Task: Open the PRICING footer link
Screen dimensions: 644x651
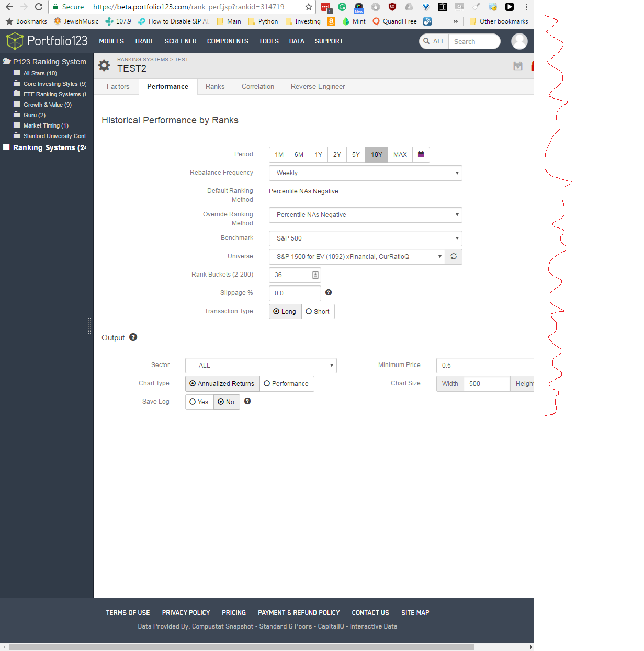Action: [x=234, y=613]
